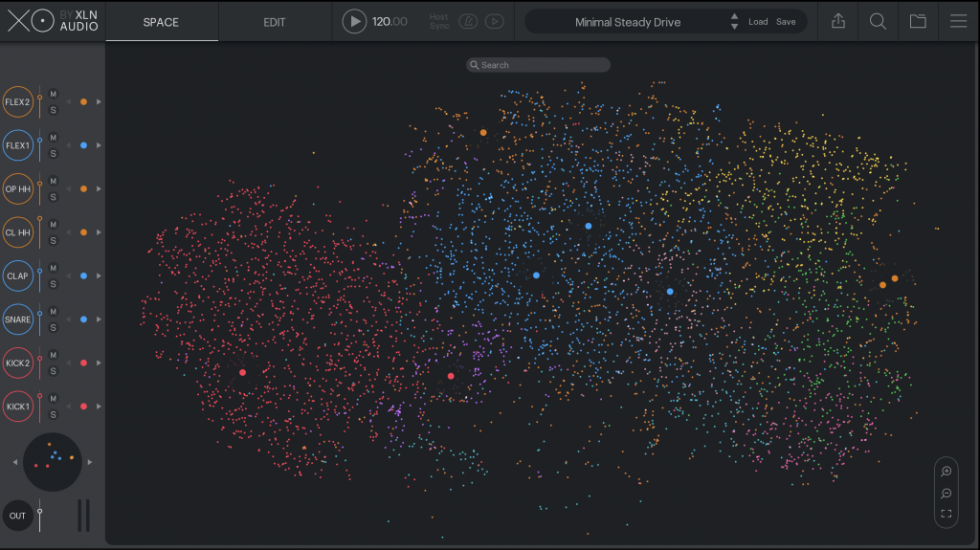Select the CLAP channel pad

[x=17, y=275]
